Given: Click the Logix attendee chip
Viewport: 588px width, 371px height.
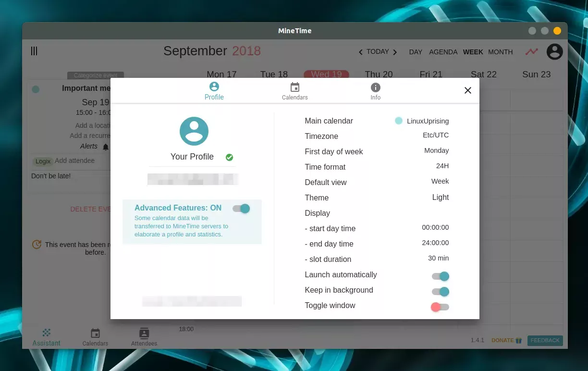Looking at the screenshot, I should point(43,161).
